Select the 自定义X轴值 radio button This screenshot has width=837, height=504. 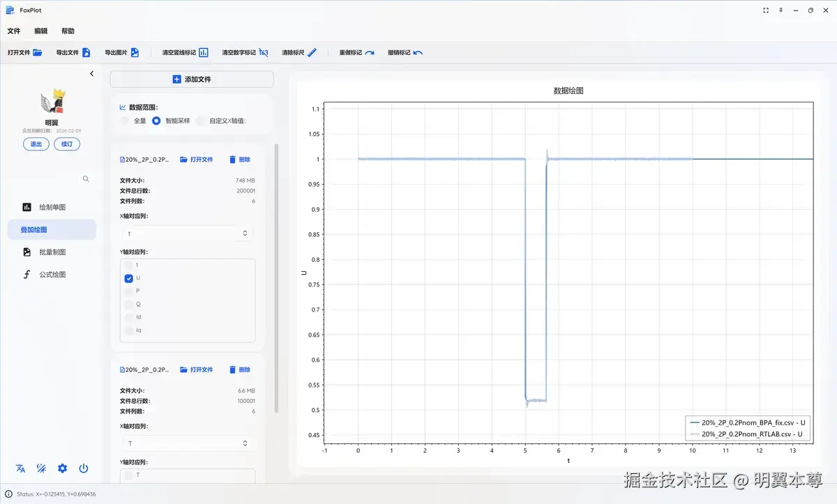click(x=200, y=121)
